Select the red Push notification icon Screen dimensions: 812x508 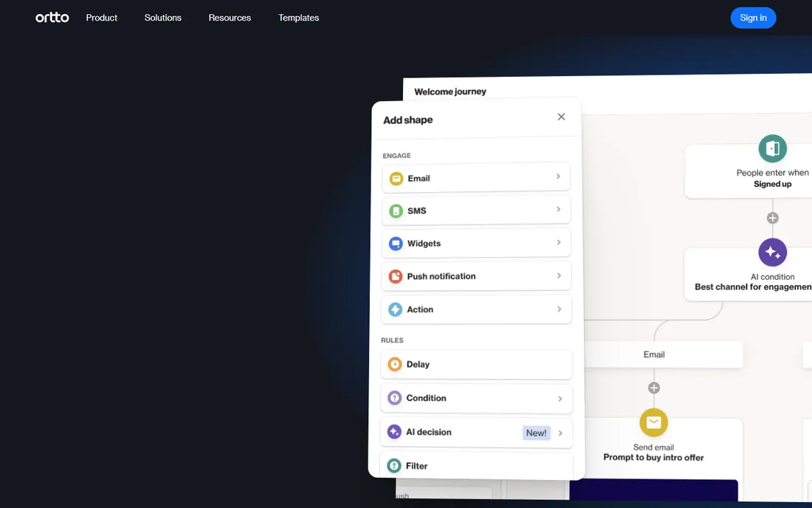396,277
